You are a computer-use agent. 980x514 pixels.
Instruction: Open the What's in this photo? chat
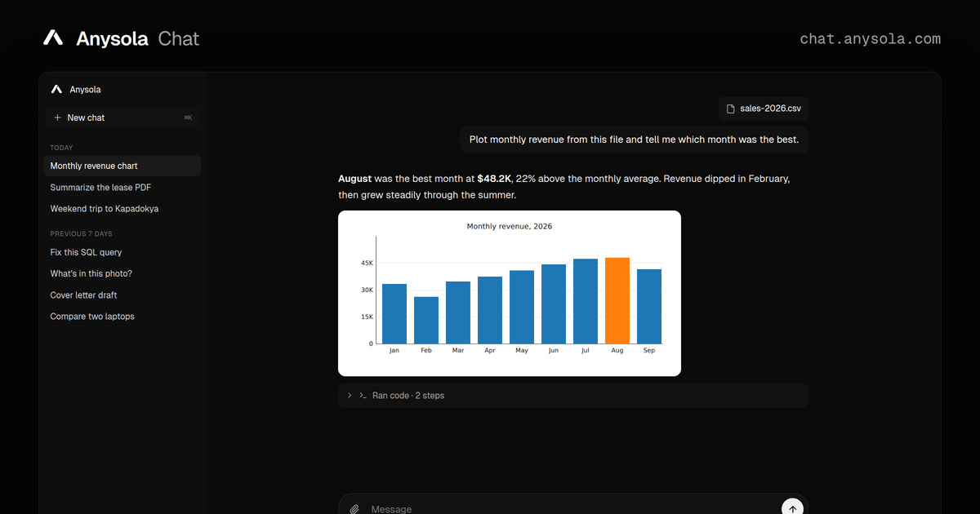tap(122, 273)
